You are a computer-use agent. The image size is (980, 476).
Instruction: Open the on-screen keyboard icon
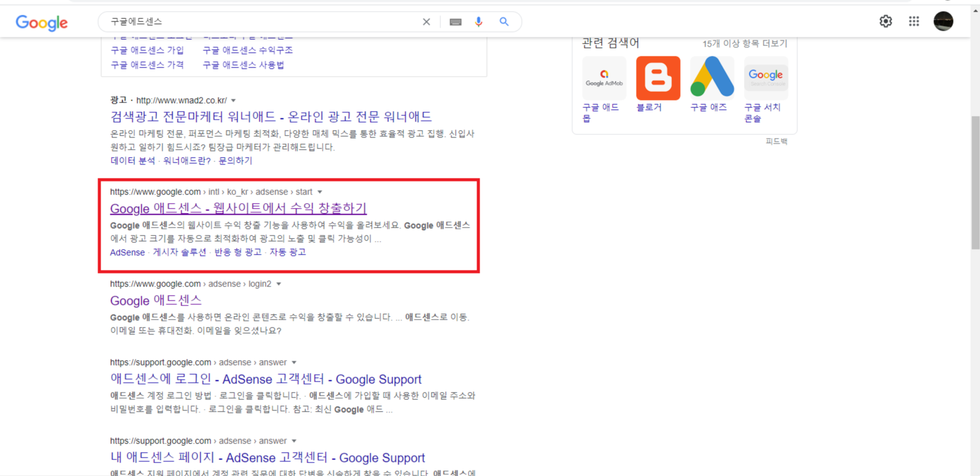pyautogui.click(x=455, y=22)
